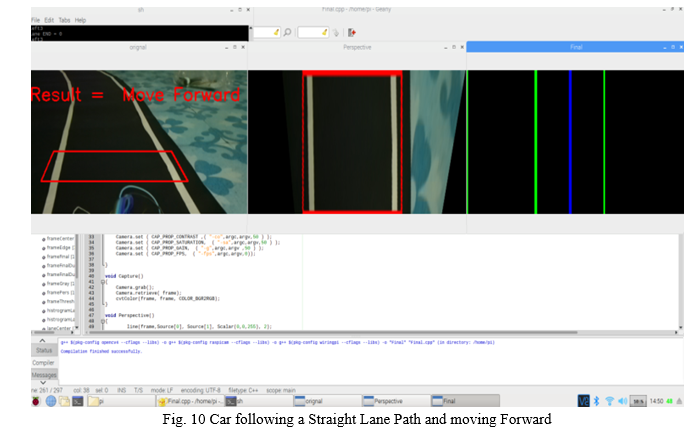Screen dimensions: 698x434
Task: Select frameCenter symbol in sidebar
Action: coord(60,239)
